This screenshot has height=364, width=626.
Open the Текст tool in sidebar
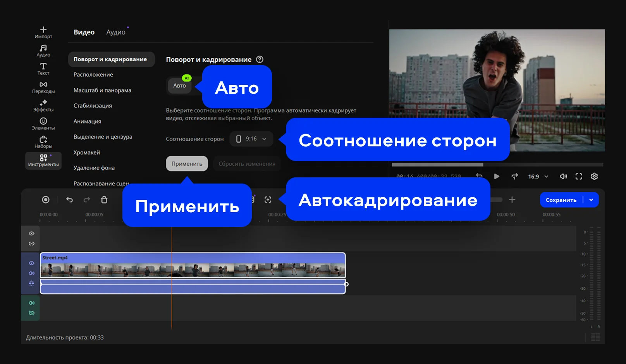(x=43, y=69)
